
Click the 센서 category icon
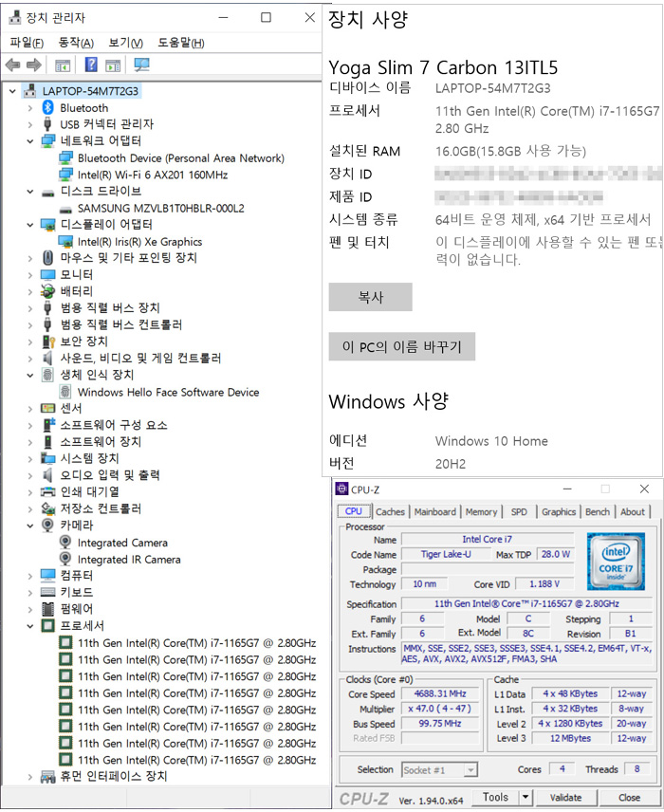coord(47,408)
